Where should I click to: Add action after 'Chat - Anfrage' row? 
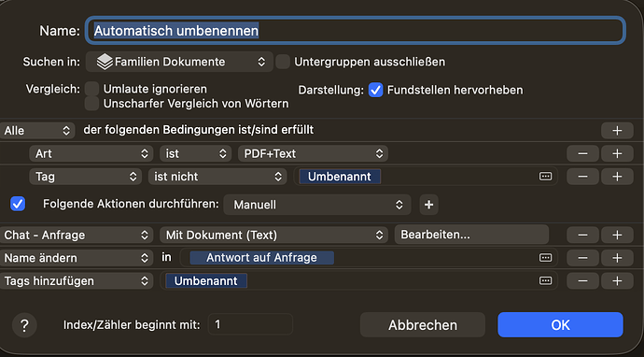(x=617, y=235)
